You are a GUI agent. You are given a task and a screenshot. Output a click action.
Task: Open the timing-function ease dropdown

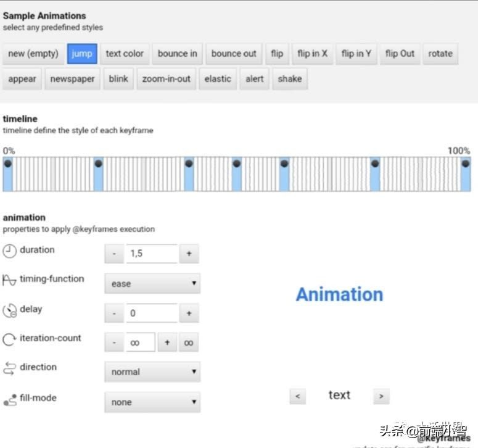click(152, 284)
